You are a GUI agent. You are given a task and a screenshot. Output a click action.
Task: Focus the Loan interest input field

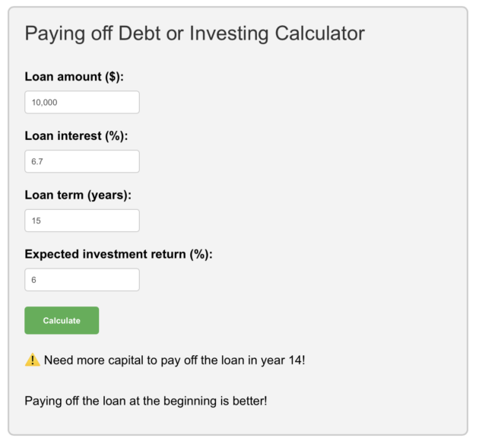point(82,161)
